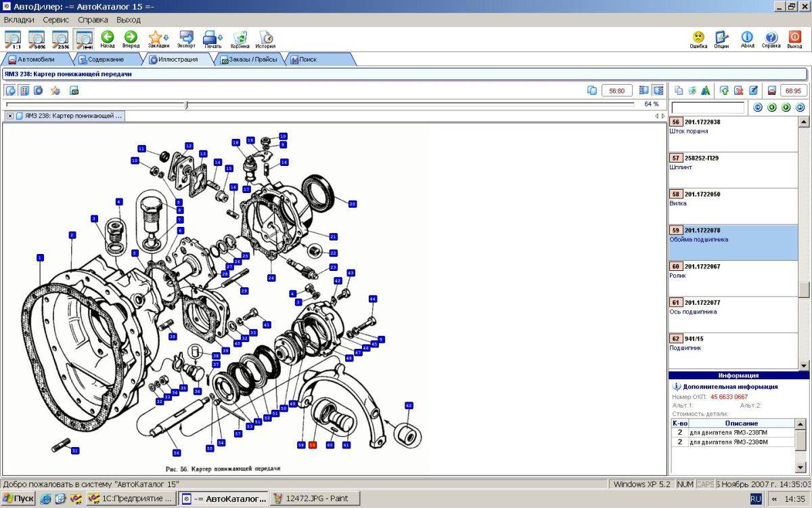Switch to Автомобили tab

35,60
